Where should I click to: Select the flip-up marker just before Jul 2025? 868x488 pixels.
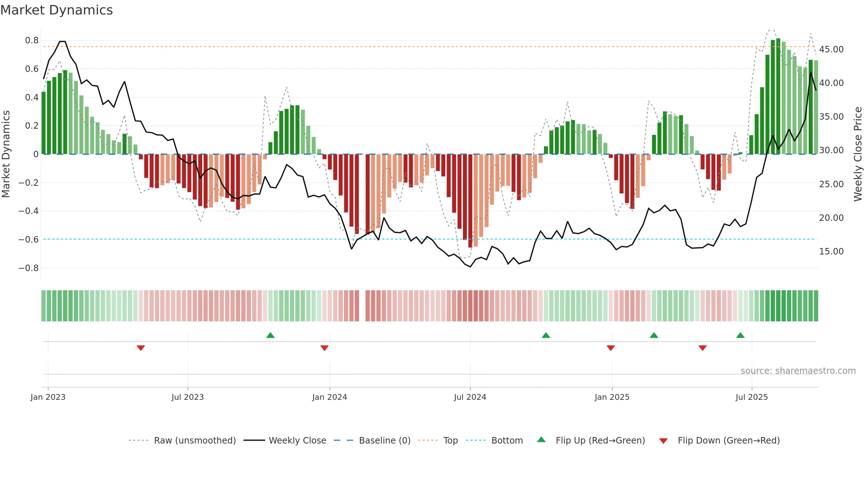[740, 335]
